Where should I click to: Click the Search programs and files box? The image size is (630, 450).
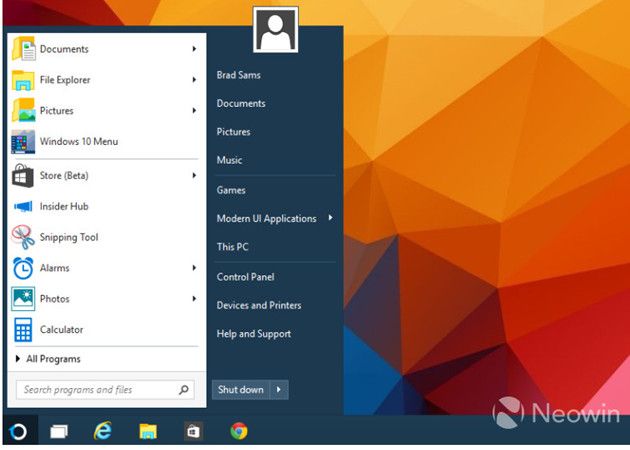[96, 390]
